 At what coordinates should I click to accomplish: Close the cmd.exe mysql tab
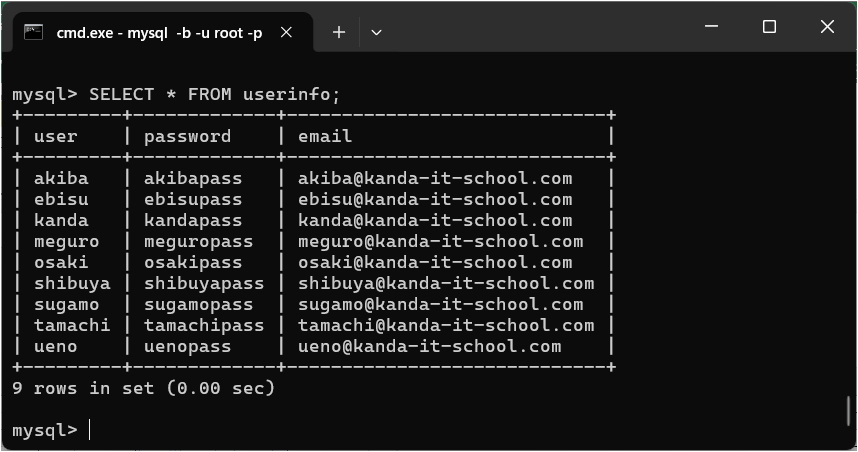coord(289,32)
